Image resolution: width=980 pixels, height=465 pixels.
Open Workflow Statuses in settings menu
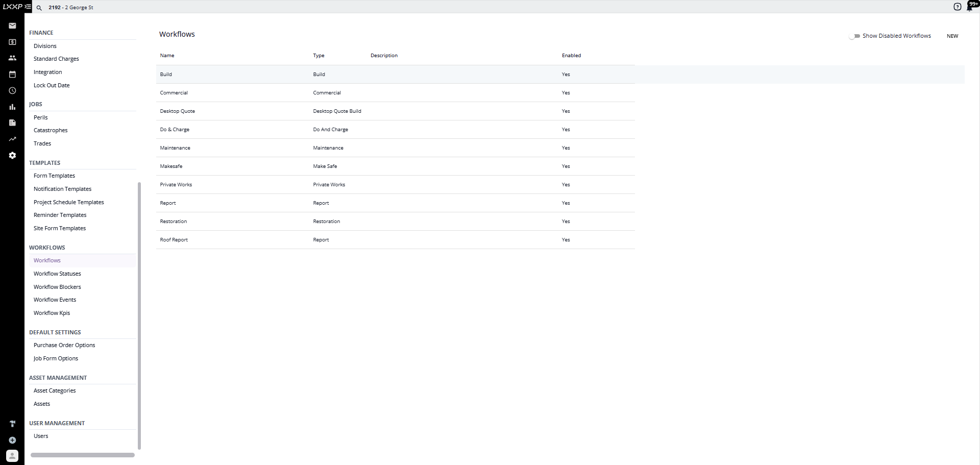(57, 274)
